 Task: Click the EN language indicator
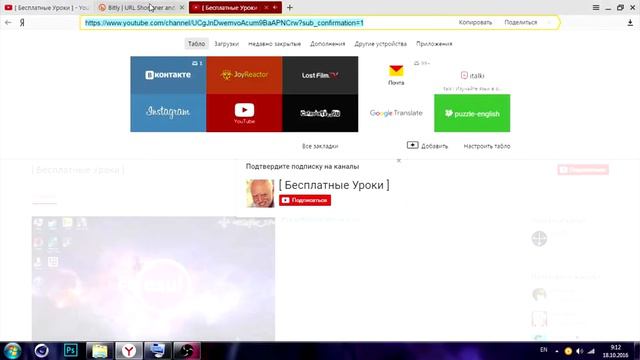pyautogui.click(x=544, y=350)
